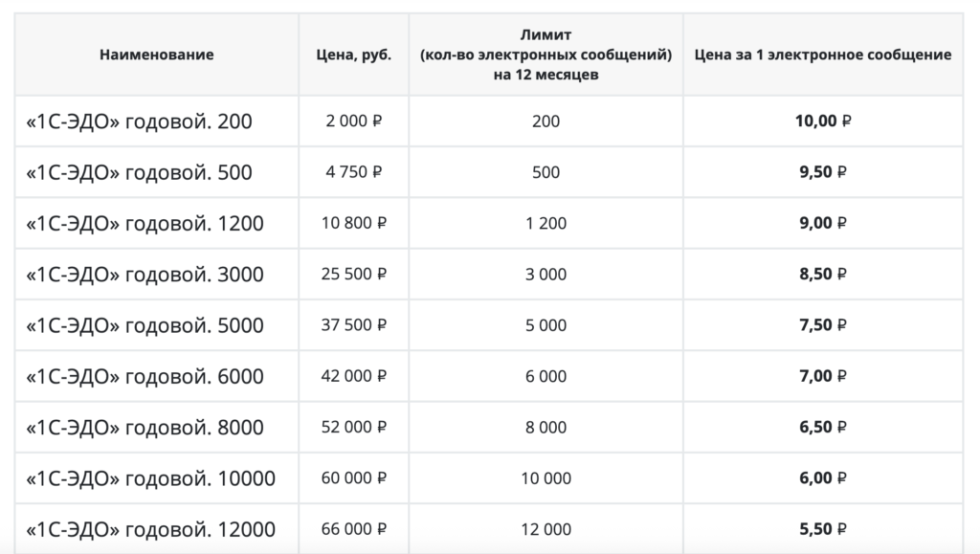Select the bold 5,50 ₽ per-message price
The width and height of the screenshot is (980, 554).
[823, 529]
